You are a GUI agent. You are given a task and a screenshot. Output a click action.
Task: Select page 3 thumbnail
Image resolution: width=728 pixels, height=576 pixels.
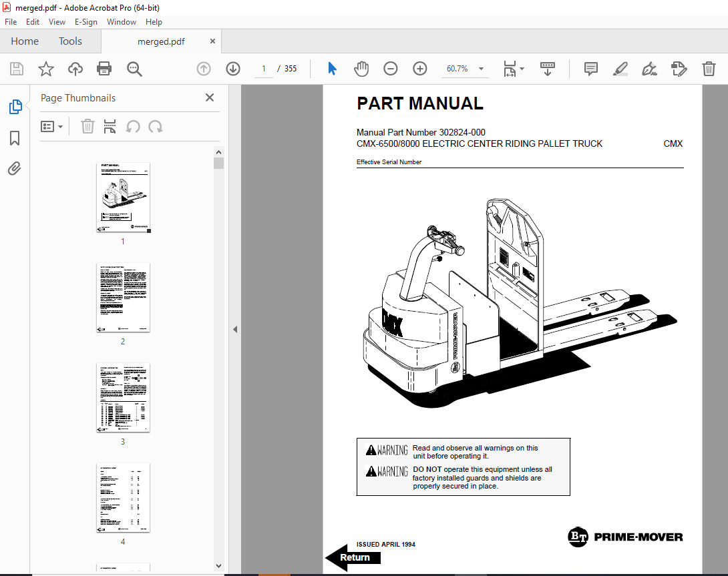point(123,398)
